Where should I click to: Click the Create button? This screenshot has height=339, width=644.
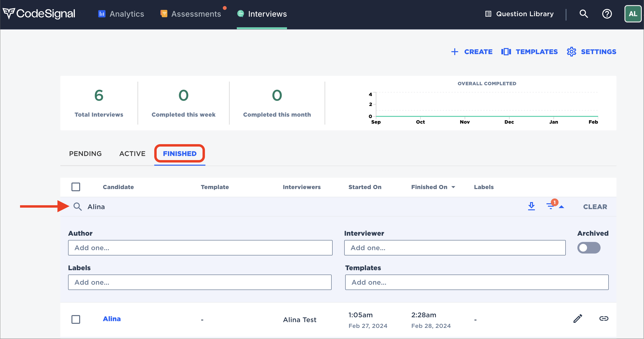click(472, 52)
